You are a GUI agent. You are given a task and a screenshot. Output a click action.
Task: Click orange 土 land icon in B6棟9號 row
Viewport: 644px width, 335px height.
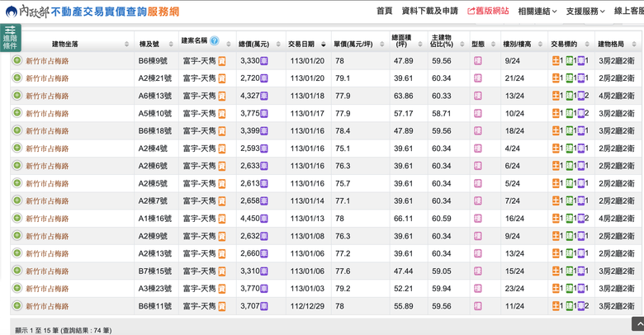point(556,61)
